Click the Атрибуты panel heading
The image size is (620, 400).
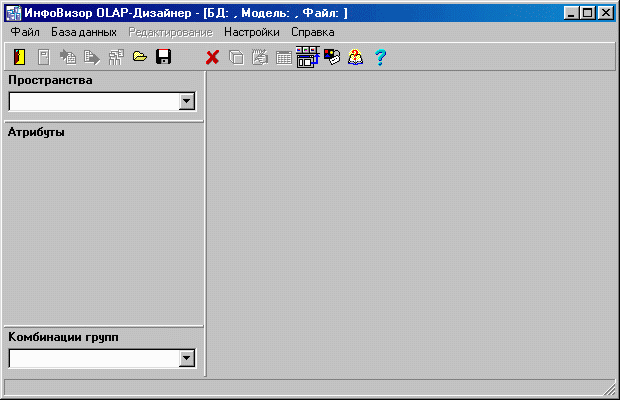(36, 132)
